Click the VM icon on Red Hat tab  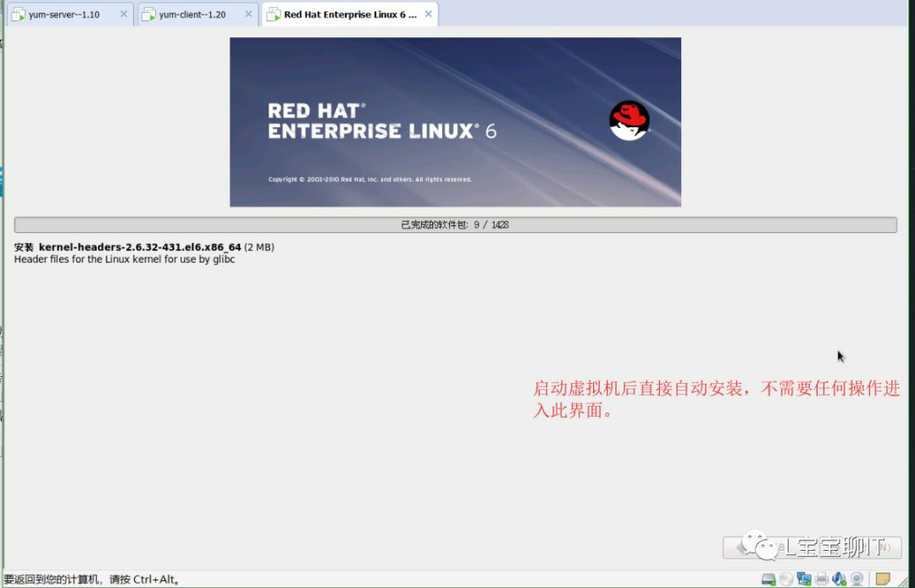coord(274,14)
